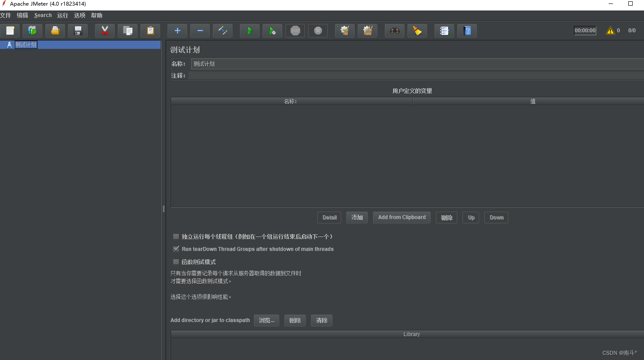This screenshot has height=360, width=644.
Task: Select the 测试计划 tree node
Action: click(26, 45)
